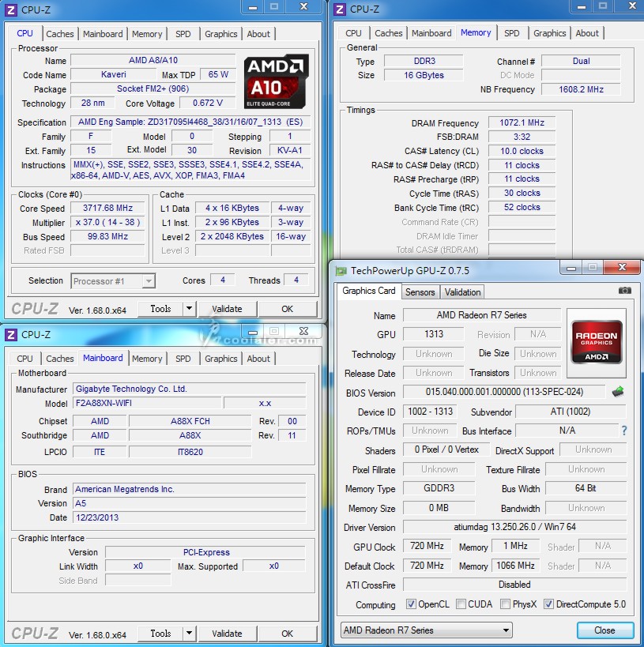The image size is (644, 647).
Task: Open the Validation tab in GPU-Z
Action: (462, 292)
